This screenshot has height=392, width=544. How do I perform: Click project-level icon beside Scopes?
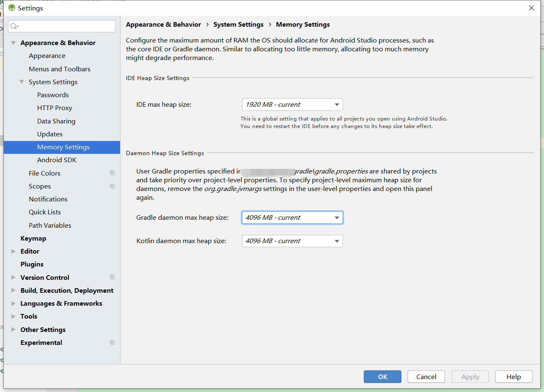(x=112, y=186)
